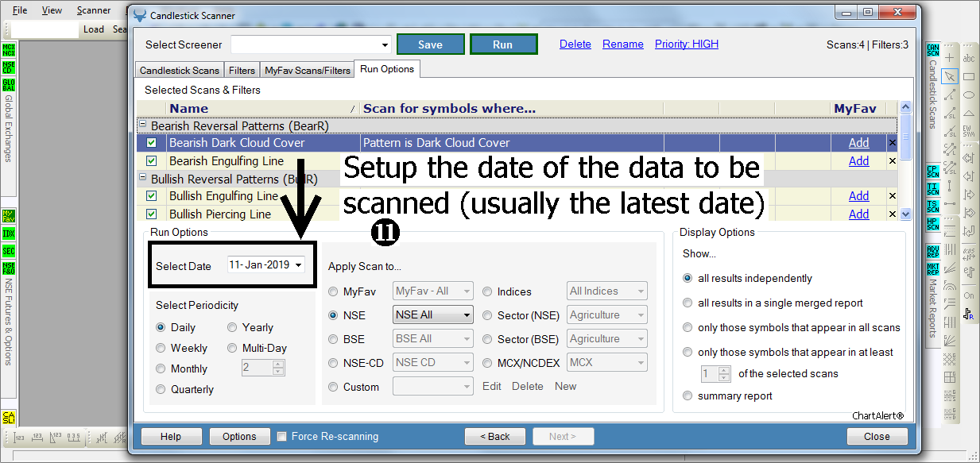The image size is (980, 463).
Task: Open the MKT REP market report icon
Action: coord(933,268)
